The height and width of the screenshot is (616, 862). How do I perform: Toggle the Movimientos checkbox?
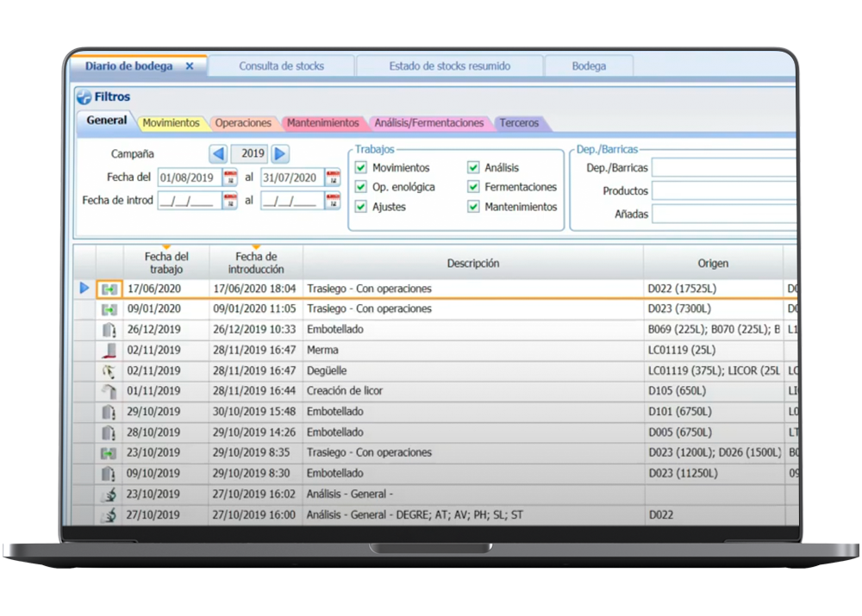click(x=360, y=167)
